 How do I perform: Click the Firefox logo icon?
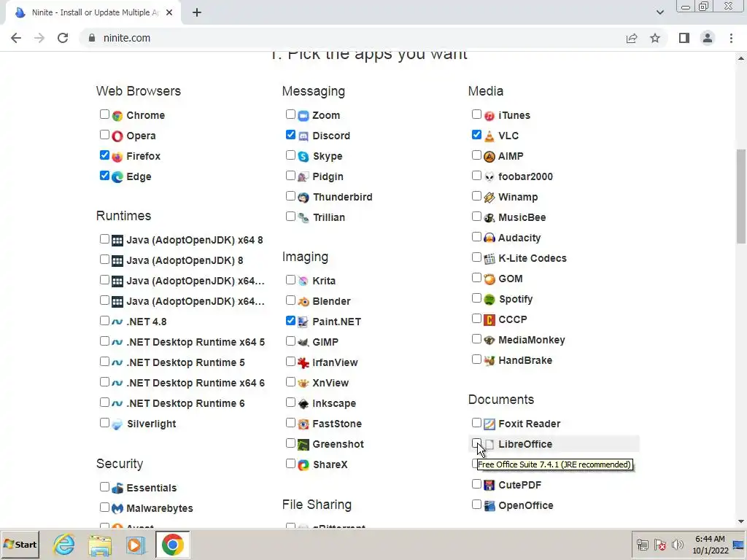click(x=117, y=157)
